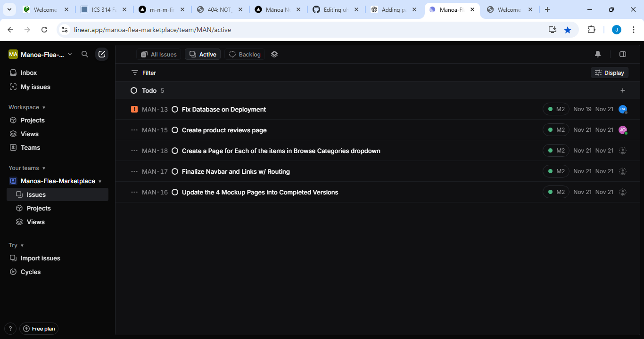This screenshot has width=644, height=339.
Task: Reload the page
Action: pyautogui.click(x=44, y=30)
